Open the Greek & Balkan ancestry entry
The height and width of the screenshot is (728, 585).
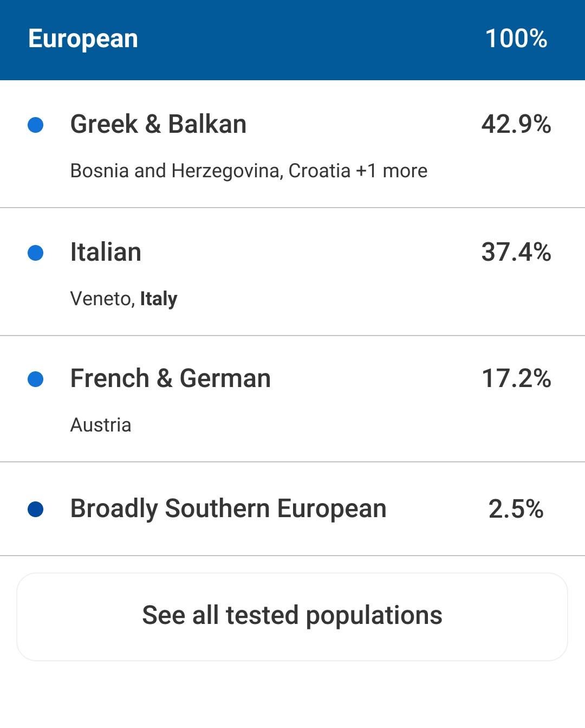coord(158,124)
